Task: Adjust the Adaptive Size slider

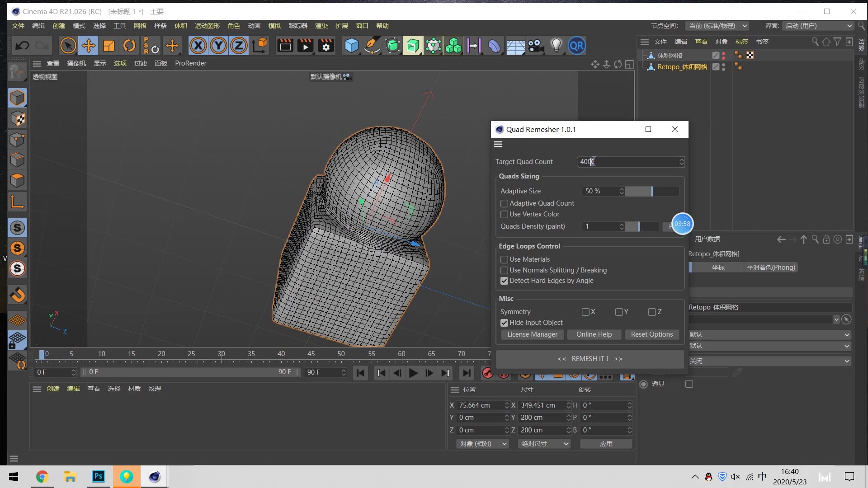Action: tap(651, 191)
